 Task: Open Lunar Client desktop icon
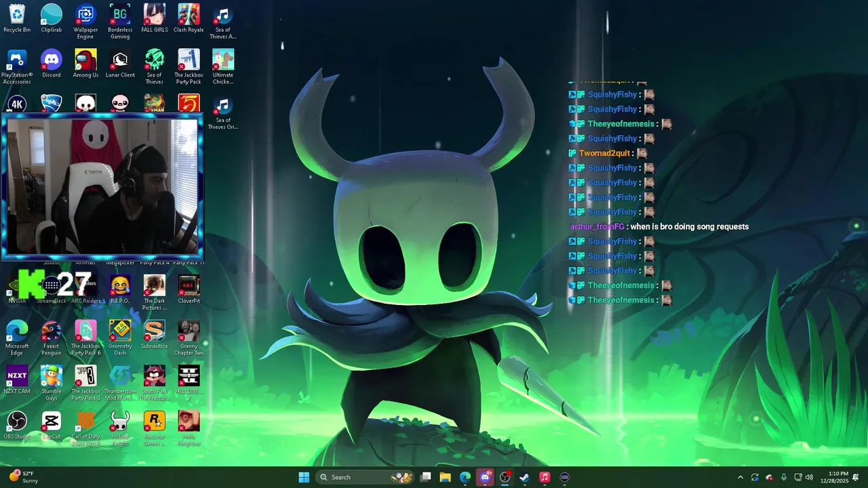pyautogui.click(x=120, y=64)
